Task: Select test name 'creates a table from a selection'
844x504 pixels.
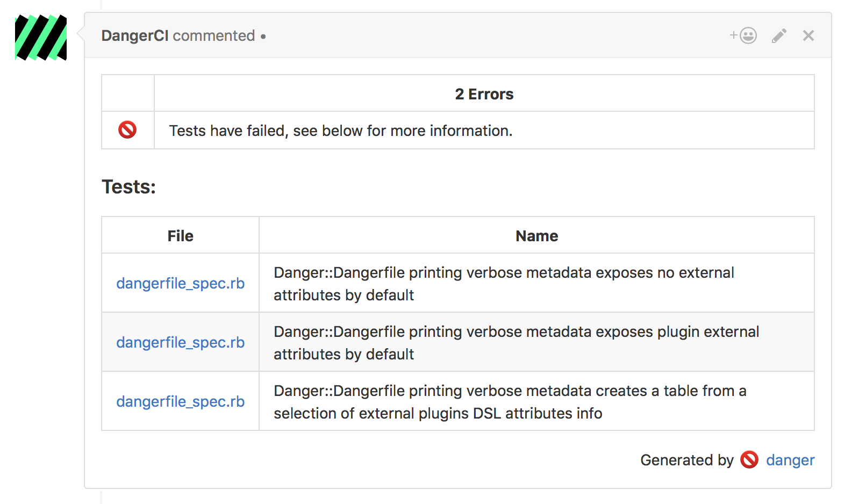Action: (x=510, y=402)
